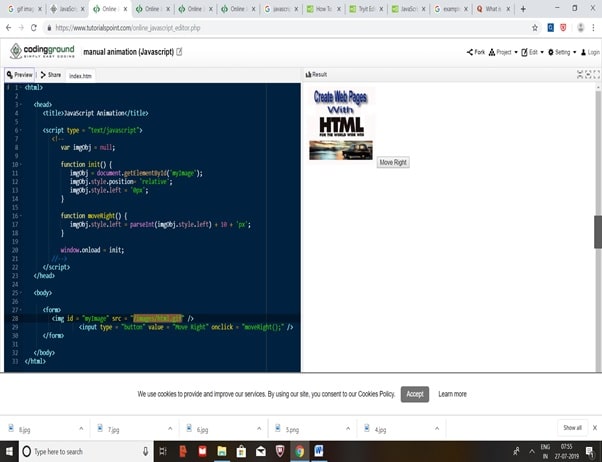Open the Setting dropdown menu
This screenshot has width=602, height=462.
pos(562,52)
